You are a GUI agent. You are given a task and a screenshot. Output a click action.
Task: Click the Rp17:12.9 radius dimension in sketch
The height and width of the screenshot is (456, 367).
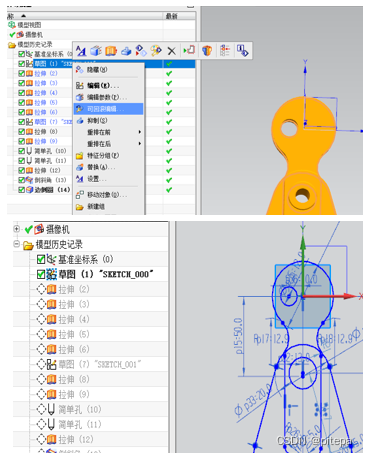[x=271, y=339]
